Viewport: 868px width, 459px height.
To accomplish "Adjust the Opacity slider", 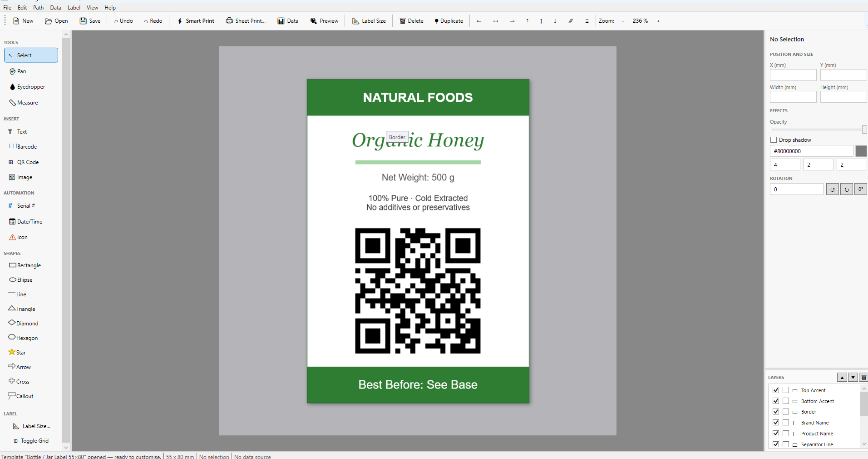I will 819,130.
